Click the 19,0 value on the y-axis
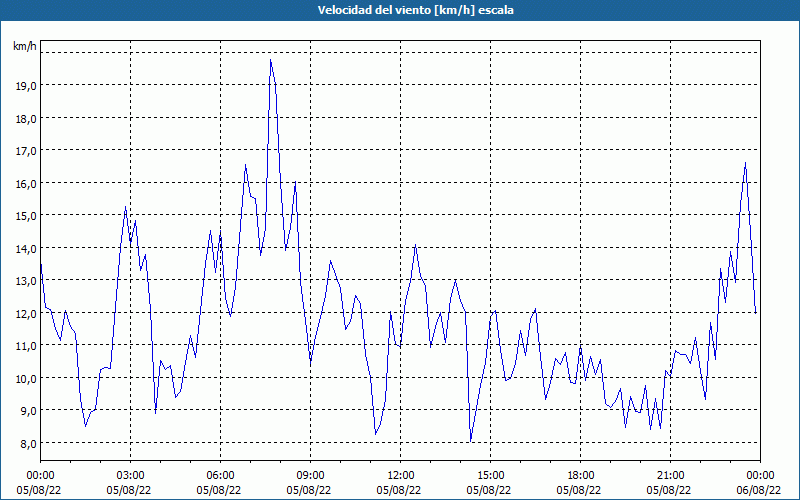The image size is (800, 500). coord(26,86)
